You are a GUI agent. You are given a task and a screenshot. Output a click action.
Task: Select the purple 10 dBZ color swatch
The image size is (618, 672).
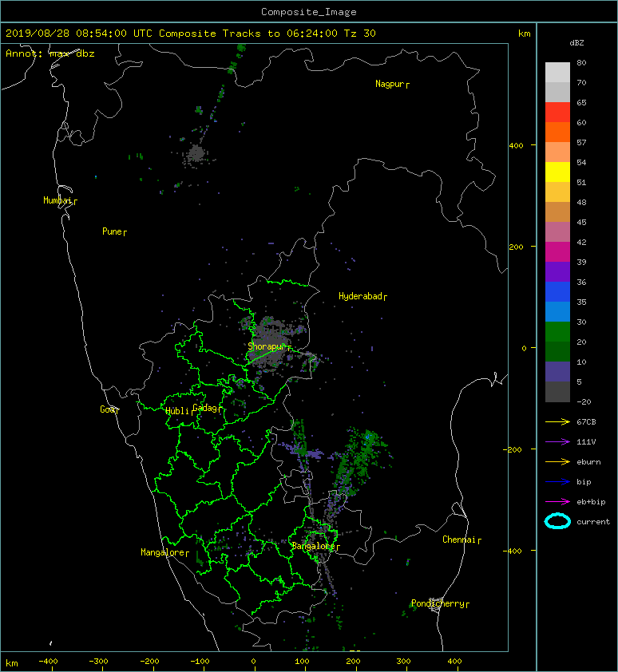[x=557, y=372]
